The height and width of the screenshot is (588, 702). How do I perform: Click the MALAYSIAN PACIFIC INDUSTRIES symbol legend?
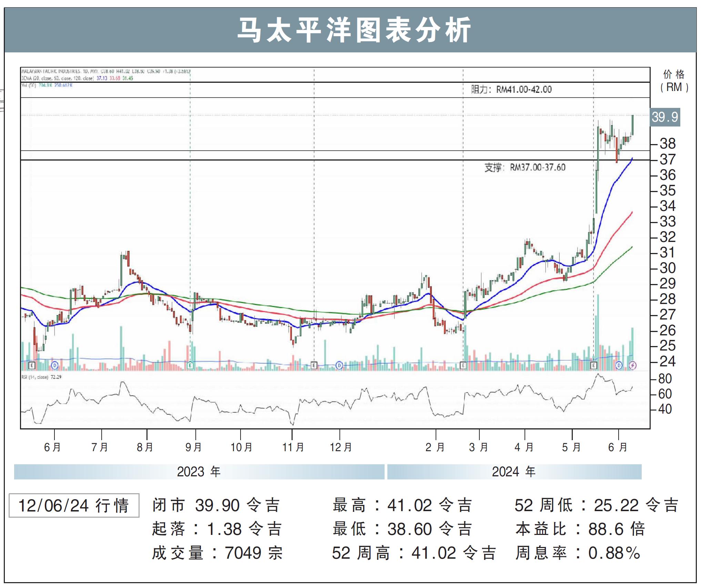click(106, 71)
